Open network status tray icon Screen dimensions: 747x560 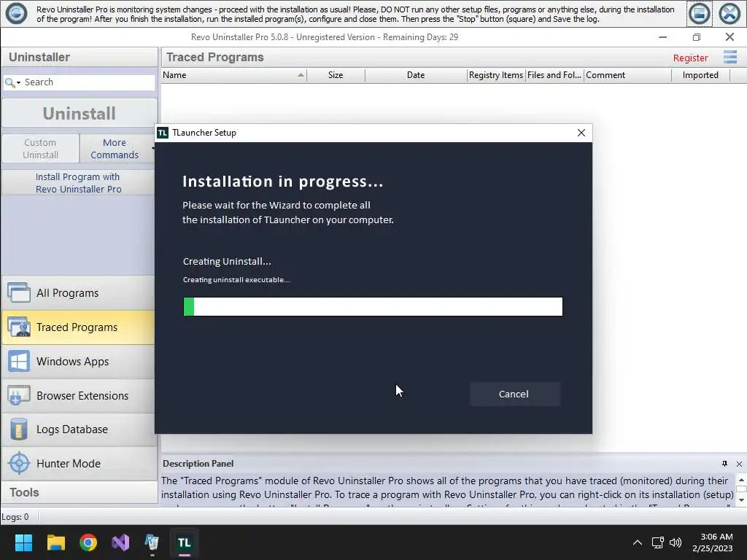pos(657,542)
